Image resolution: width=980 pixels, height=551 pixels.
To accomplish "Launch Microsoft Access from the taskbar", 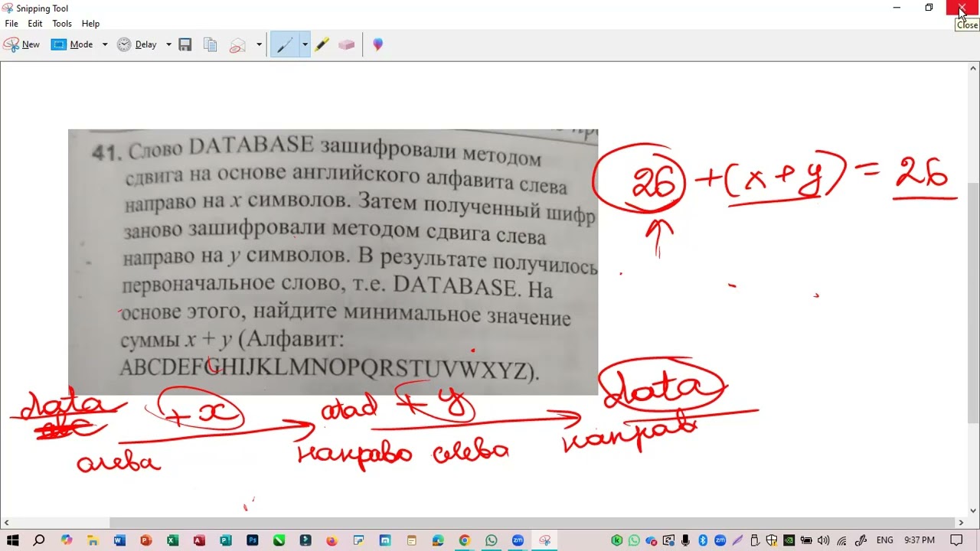I will click(x=199, y=540).
